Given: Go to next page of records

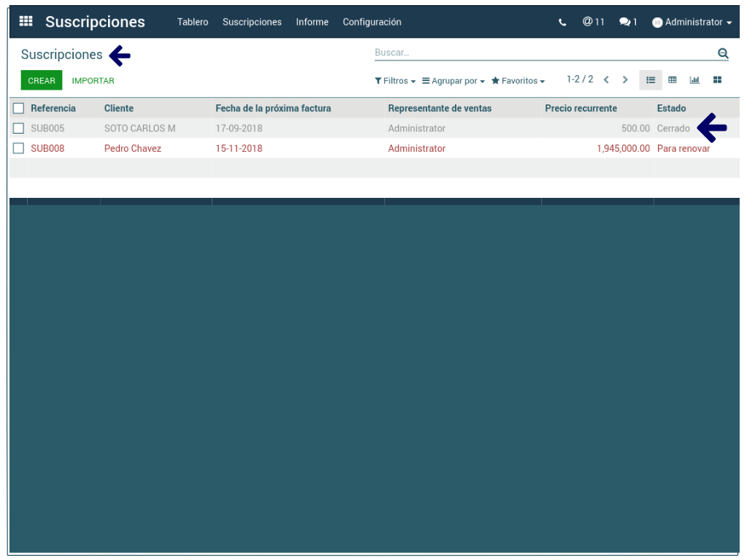Looking at the screenshot, I should [x=625, y=80].
